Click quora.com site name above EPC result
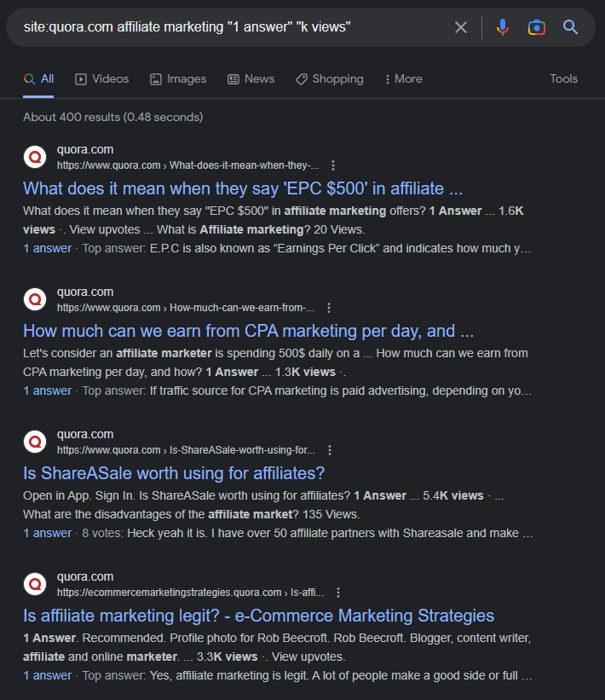The image size is (605, 700). pos(84,149)
